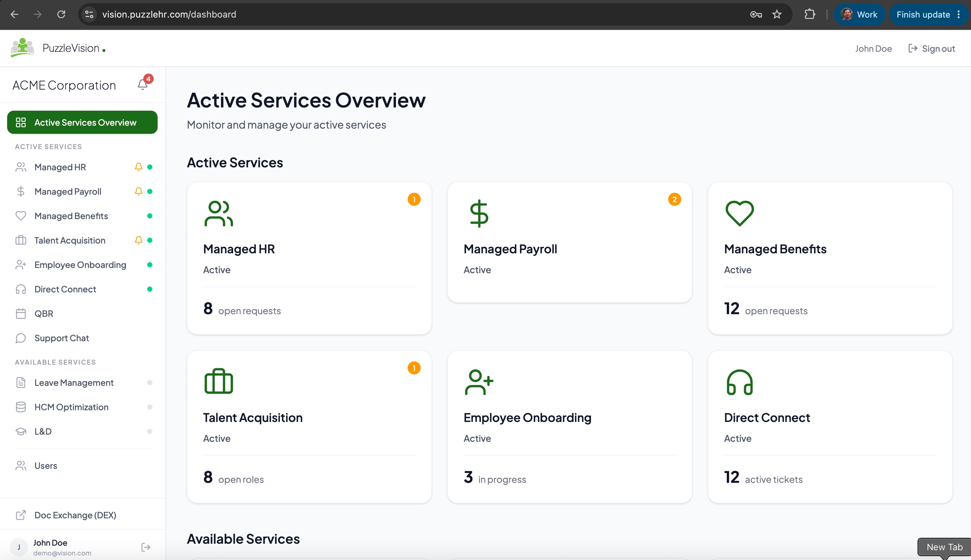971x560 pixels.
Task: Open Leave Management under Available Services
Action: [82, 382]
